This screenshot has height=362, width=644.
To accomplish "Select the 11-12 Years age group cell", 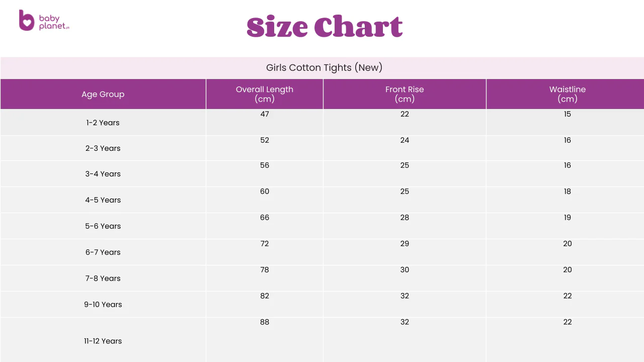I will pyautogui.click(x=103, y=341).
